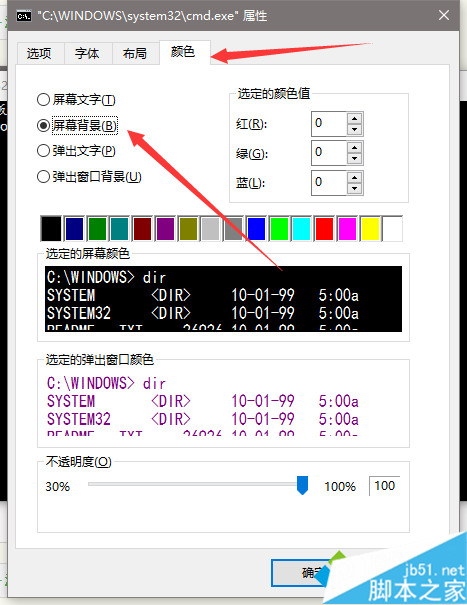Switch to the 选项 tab
Viewport: 467px width, 605px height.
tap(39, 53)
